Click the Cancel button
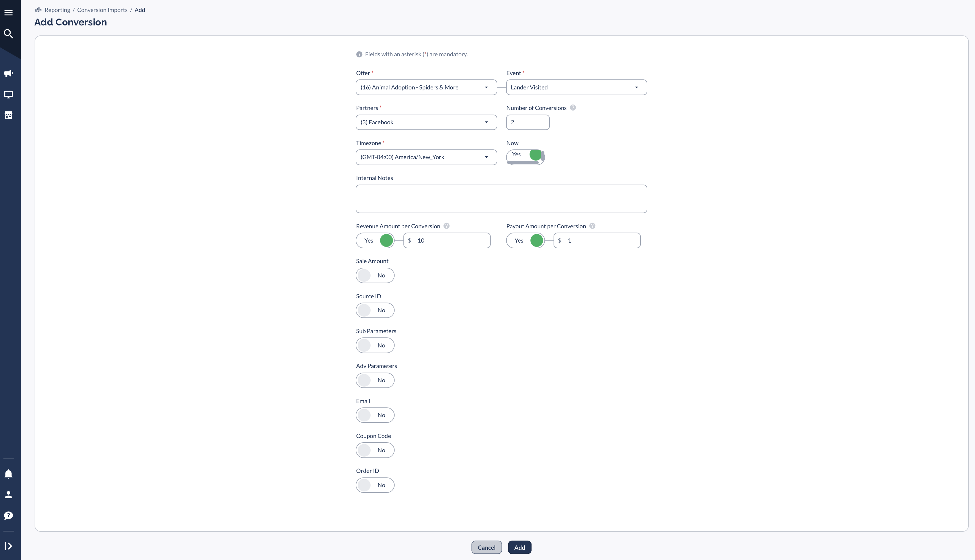975x560 pixels. 487,547
